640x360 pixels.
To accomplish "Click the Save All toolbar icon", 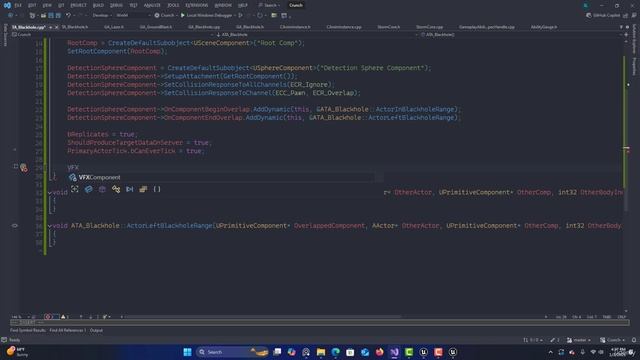I will click(58, 16).
